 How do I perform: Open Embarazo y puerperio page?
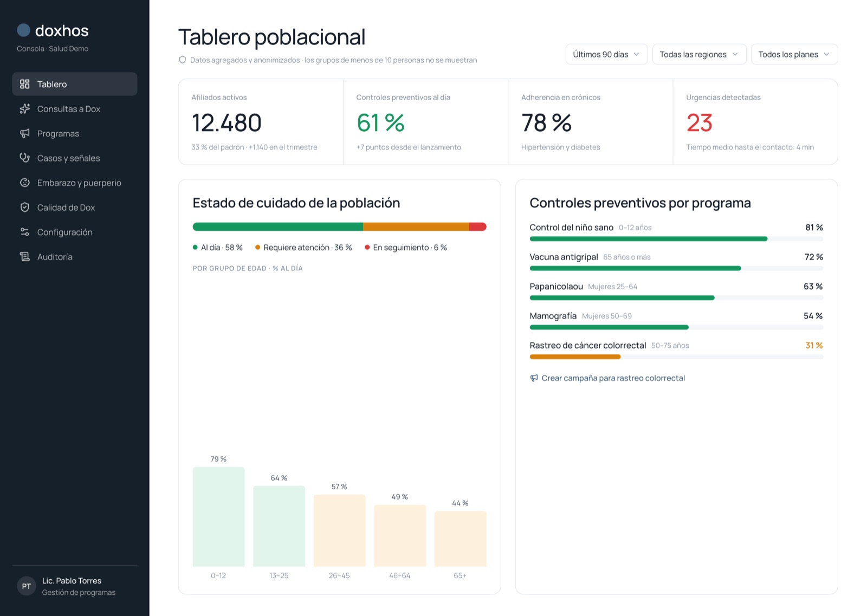[x=75, y=183]
